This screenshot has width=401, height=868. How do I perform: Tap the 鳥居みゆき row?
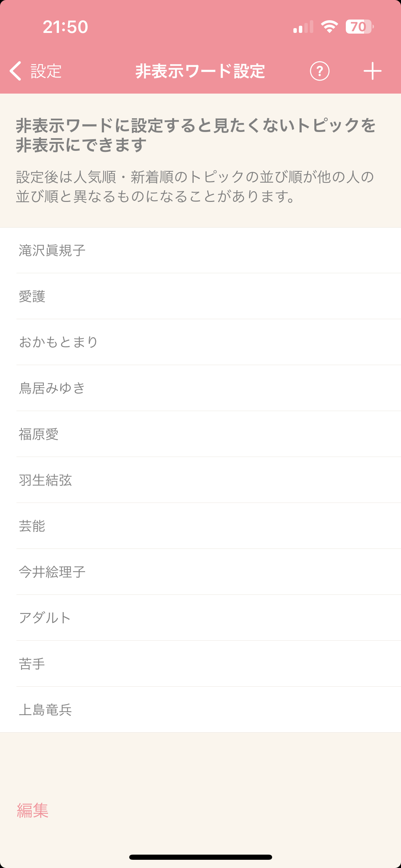point(200,388)
